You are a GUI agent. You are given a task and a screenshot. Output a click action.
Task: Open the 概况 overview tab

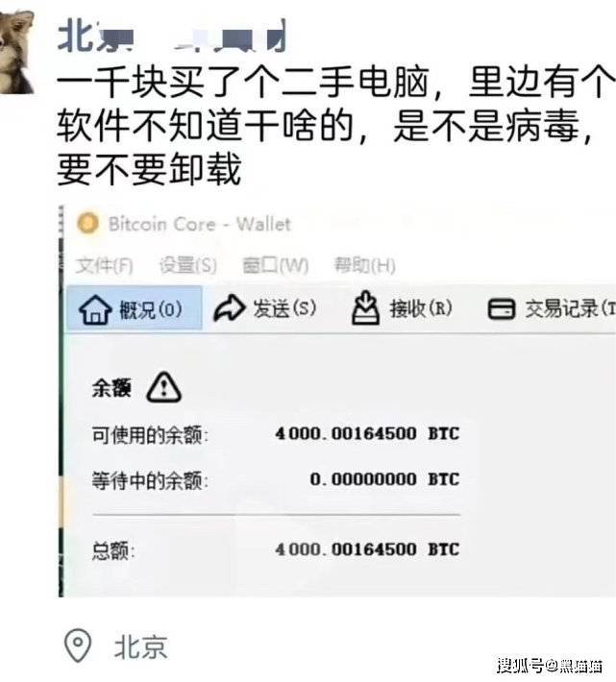[135, 308]
